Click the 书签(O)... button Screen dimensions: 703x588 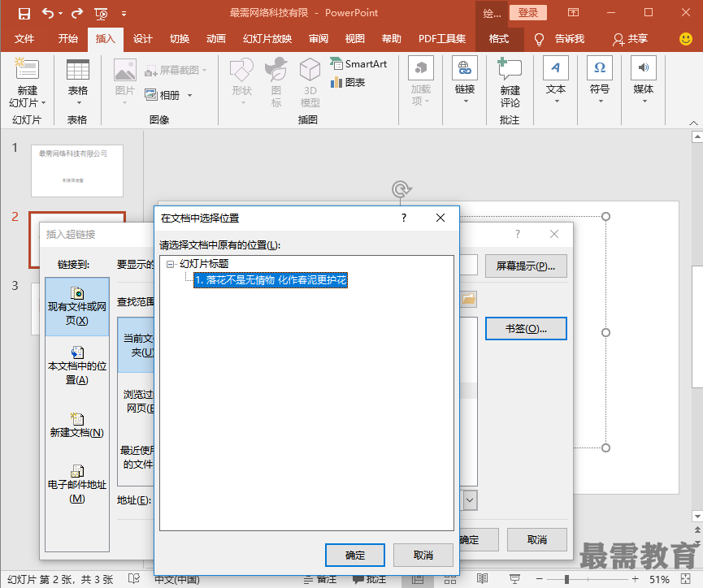(526, 328)
